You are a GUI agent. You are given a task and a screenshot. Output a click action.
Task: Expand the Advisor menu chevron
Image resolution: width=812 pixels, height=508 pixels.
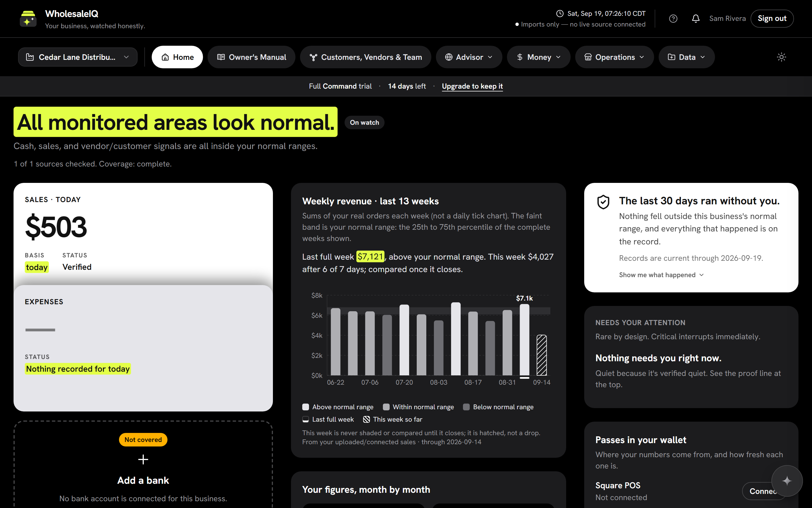(490, 57)
